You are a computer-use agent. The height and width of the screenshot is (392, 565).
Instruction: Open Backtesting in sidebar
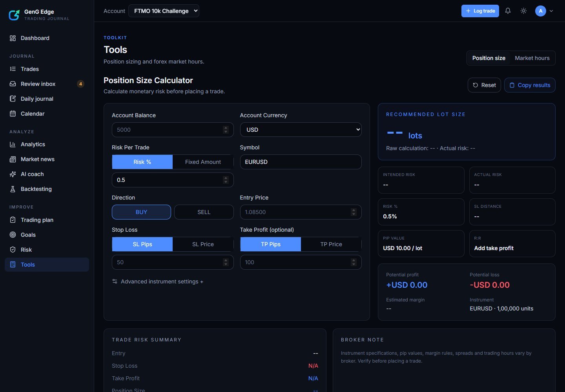coord(47,189)
